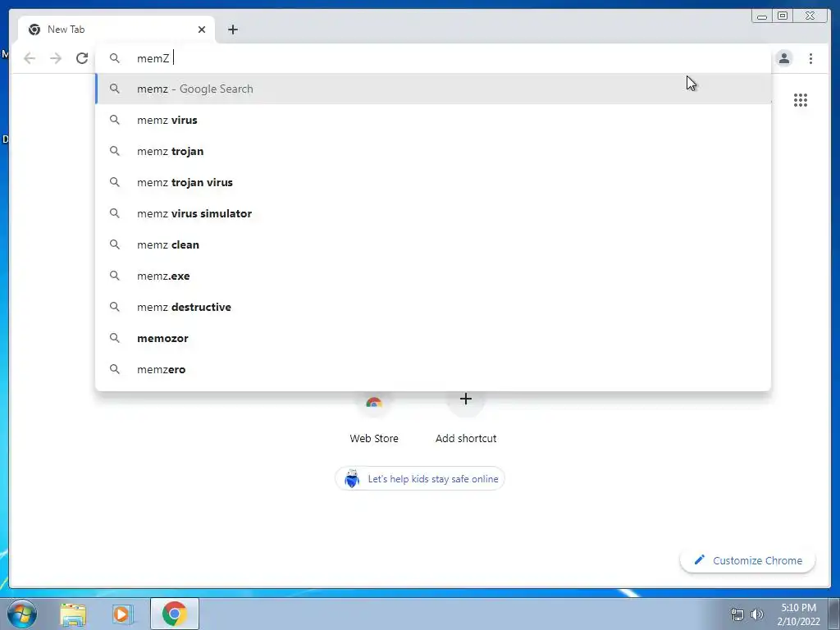Reload the page with the refresh icon

[82, 58]
